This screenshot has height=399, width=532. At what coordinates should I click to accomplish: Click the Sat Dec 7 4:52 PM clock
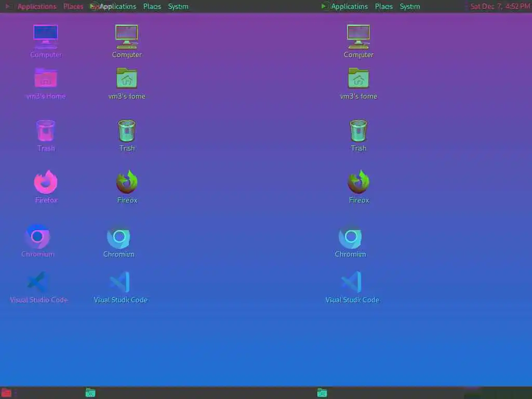pyautogui.click(x=500, y=6)
